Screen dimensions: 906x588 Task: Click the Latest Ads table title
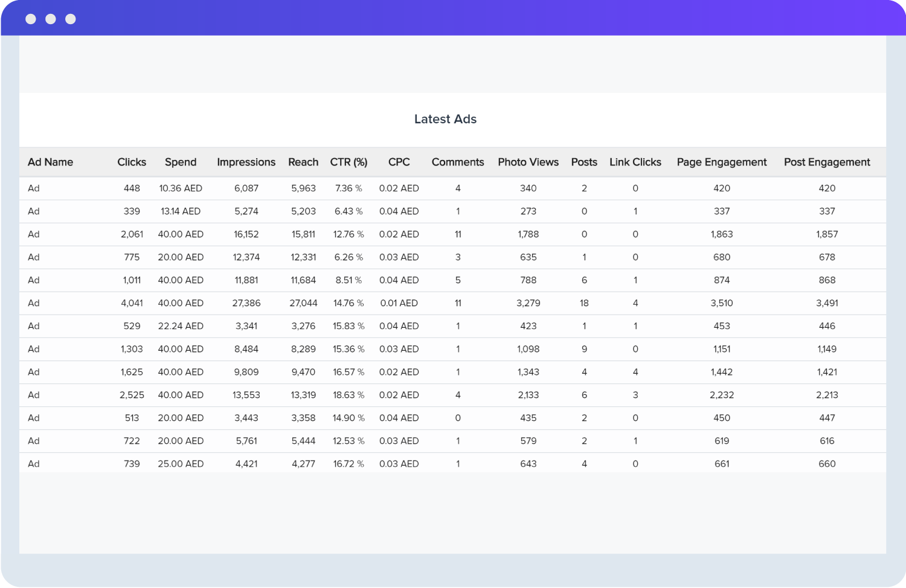[x=445, y=119]
